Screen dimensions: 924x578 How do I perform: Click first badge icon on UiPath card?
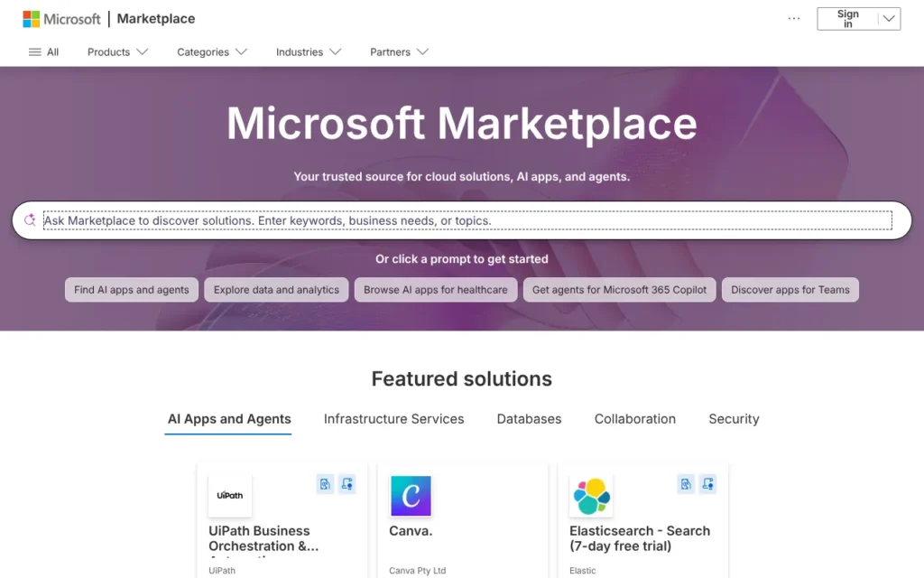325,484
